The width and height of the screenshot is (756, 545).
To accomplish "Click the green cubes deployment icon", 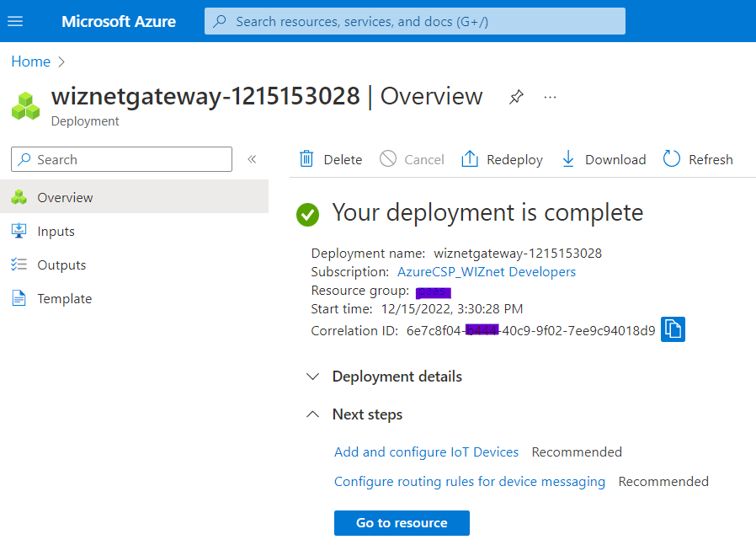I will [25, 106].
